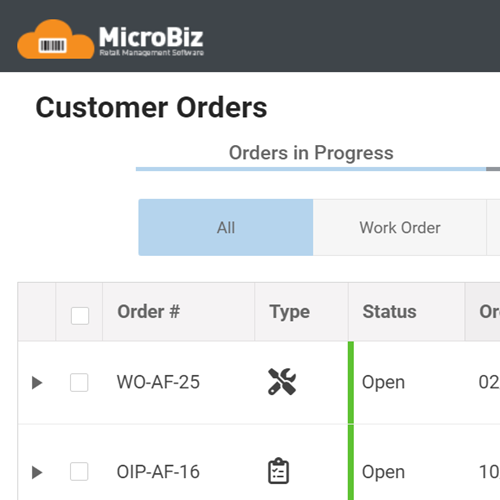Sort by the Status column header
This screenshot has height=500, width=500.
[389, 312]
